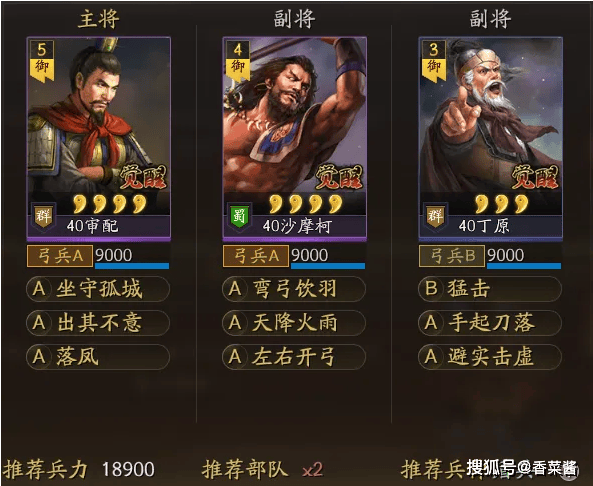Click the 觉醒 stamp on 丁原's portrait
The height and width of the screenshot is (486, 593).
point(535,177)
